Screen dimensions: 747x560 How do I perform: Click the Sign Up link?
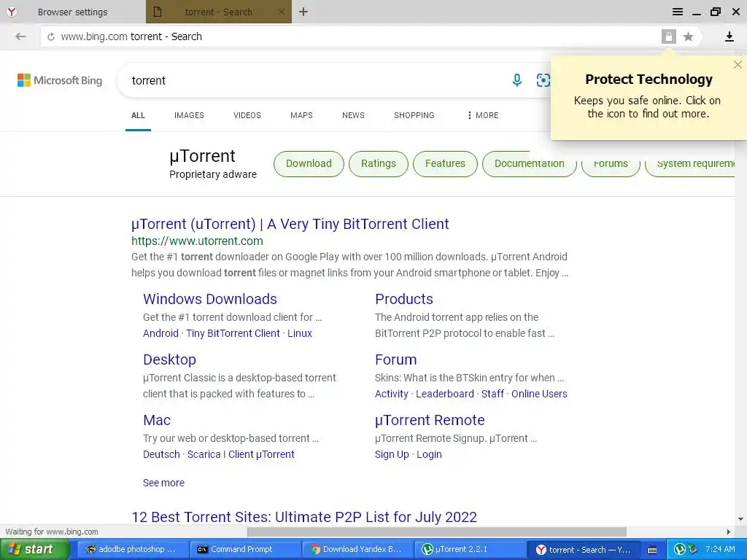click(392, 454)
